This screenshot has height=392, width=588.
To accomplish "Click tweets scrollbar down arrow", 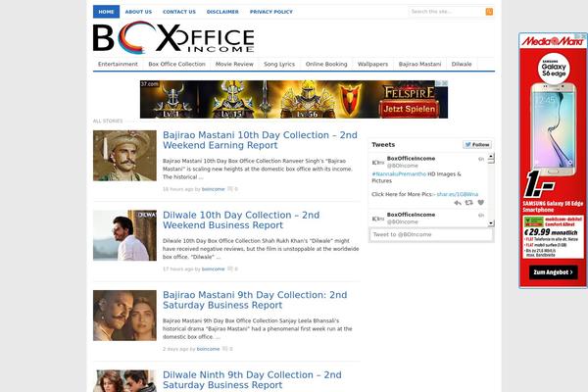I will click(491, 223).
